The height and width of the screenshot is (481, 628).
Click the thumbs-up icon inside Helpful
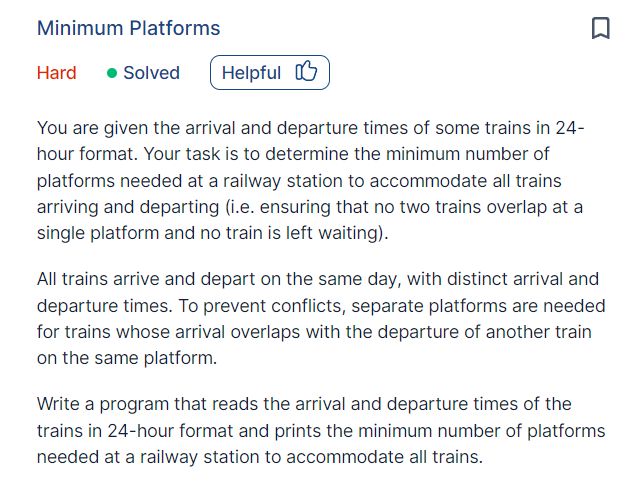(306, 71)
